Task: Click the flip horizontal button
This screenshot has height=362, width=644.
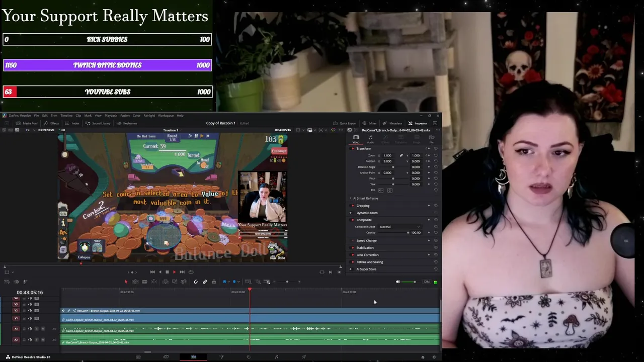Action: (381, 190)
